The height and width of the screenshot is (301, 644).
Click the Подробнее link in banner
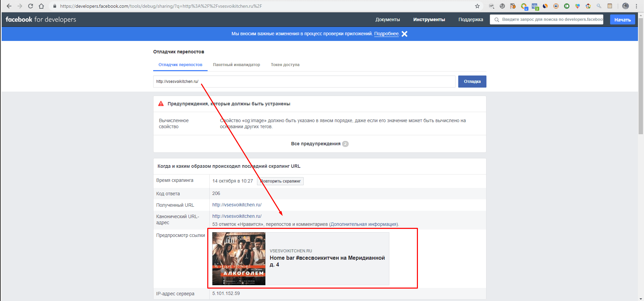(386, 34)
